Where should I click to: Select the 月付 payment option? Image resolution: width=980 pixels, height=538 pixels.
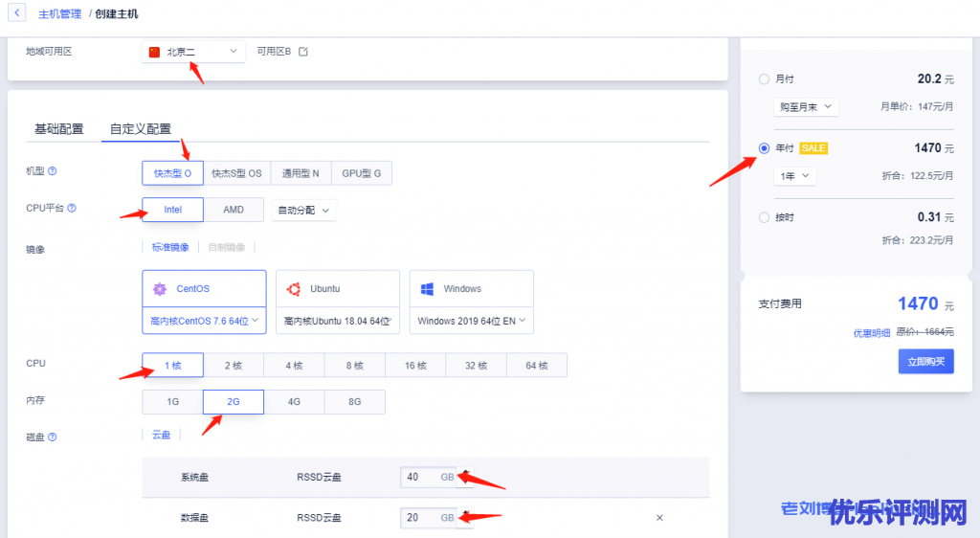coord(764,79)
